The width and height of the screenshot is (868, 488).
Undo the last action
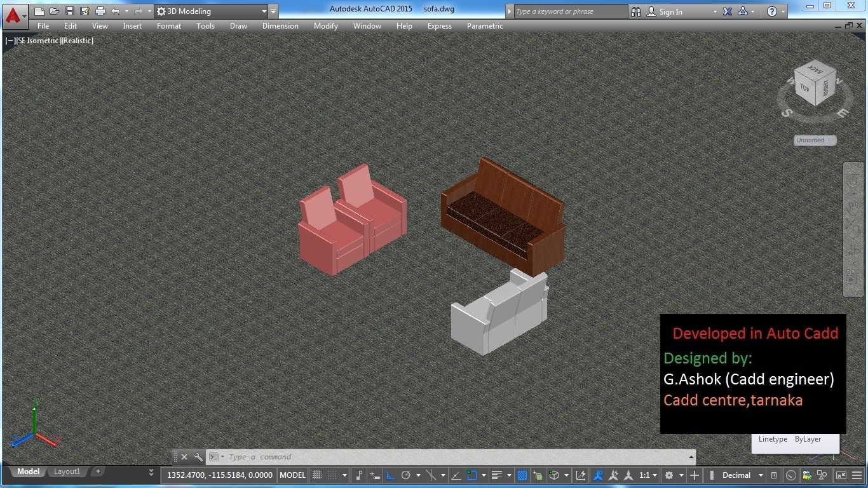pyautogui.click(x=116, y=11)
